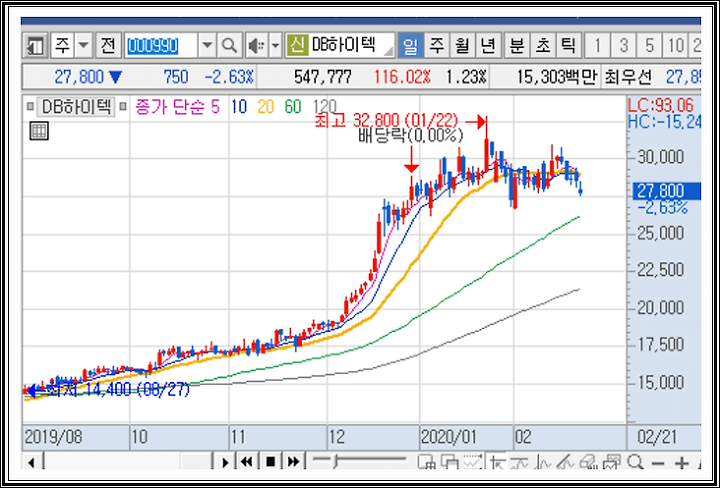This screenshot has width=720, height=488.
Task: Click the green 신 badge icon
Action: [297, 45]
